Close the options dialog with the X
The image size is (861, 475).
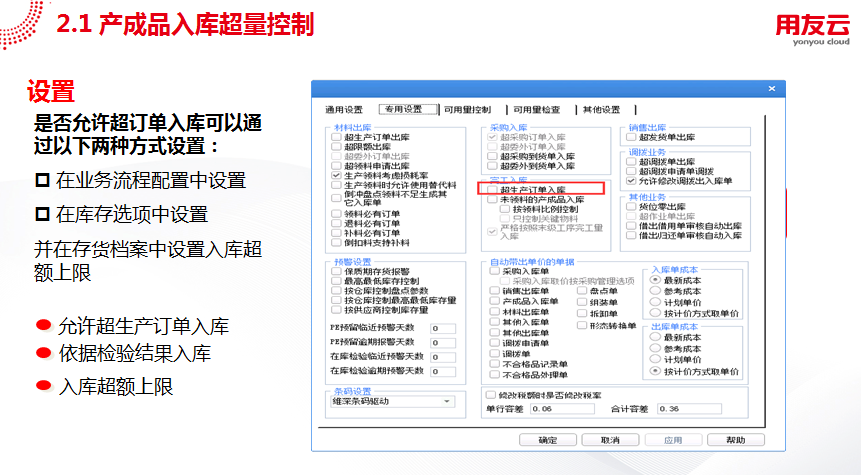coord(771,88)
